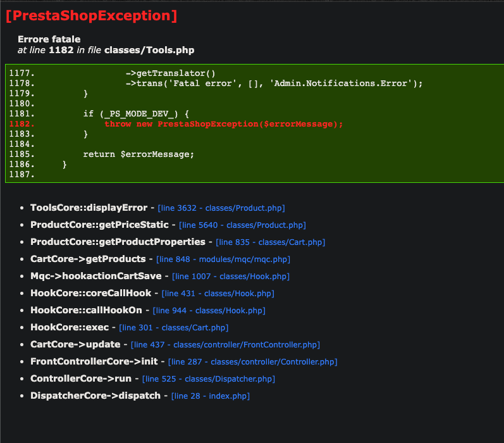The image size is (504, 443).
Task: Click the if (_PS_MODE_DEV_) code line
Action: coord(137,113)
